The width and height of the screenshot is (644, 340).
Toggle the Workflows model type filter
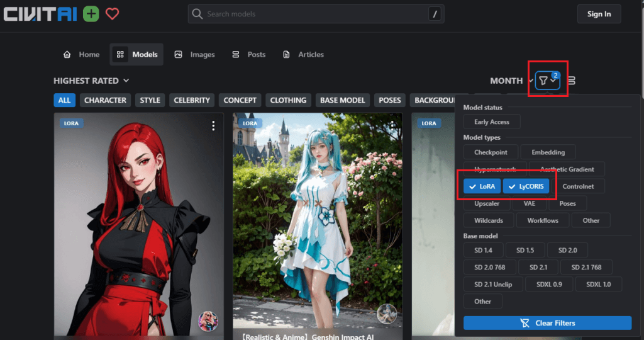[x=543, y=220]
